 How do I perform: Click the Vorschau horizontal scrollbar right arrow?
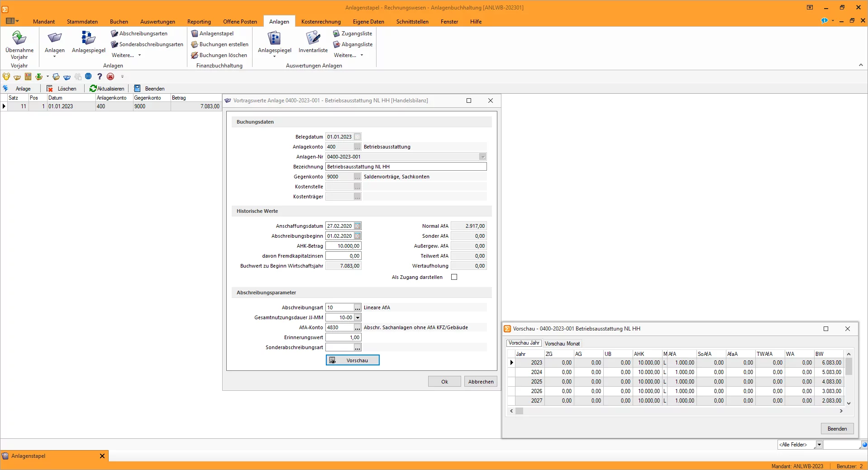click(x=841, y=411)
